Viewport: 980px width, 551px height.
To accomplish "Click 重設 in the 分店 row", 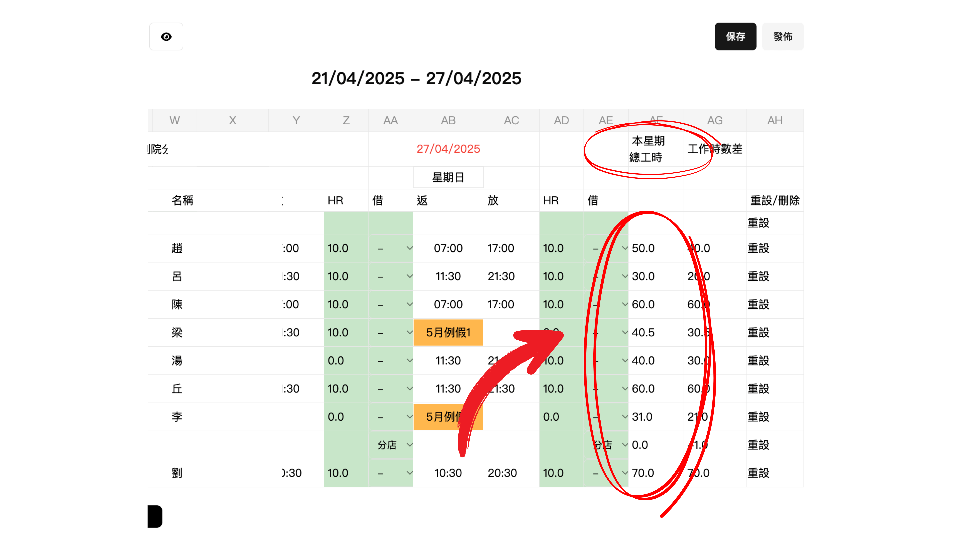I will click(x=758, y=445).
